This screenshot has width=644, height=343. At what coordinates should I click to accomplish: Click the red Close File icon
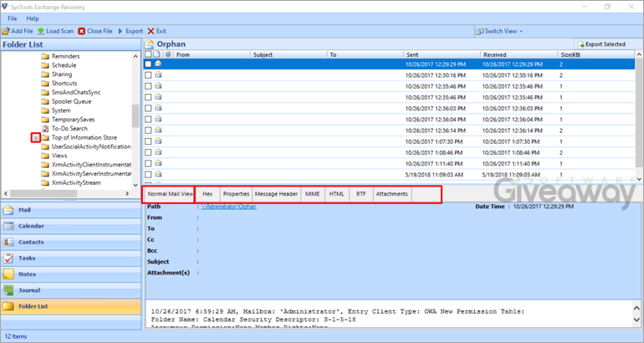coord(82,31)
